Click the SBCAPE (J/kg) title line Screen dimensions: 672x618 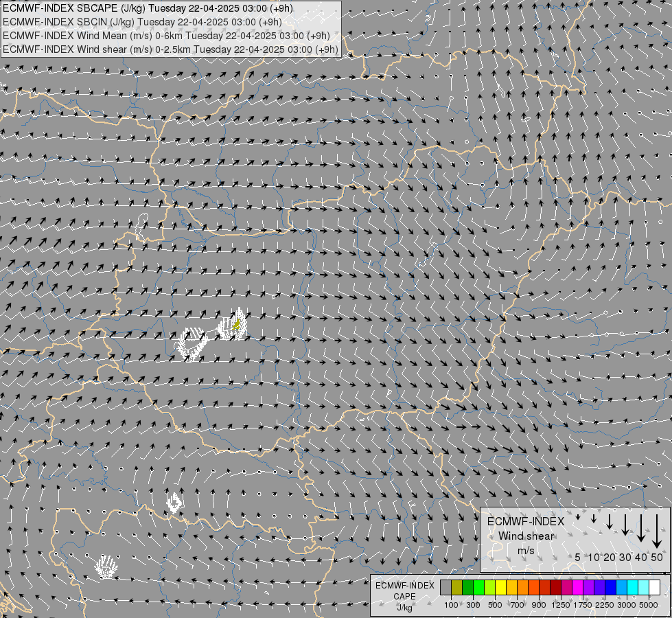point(148,8)
